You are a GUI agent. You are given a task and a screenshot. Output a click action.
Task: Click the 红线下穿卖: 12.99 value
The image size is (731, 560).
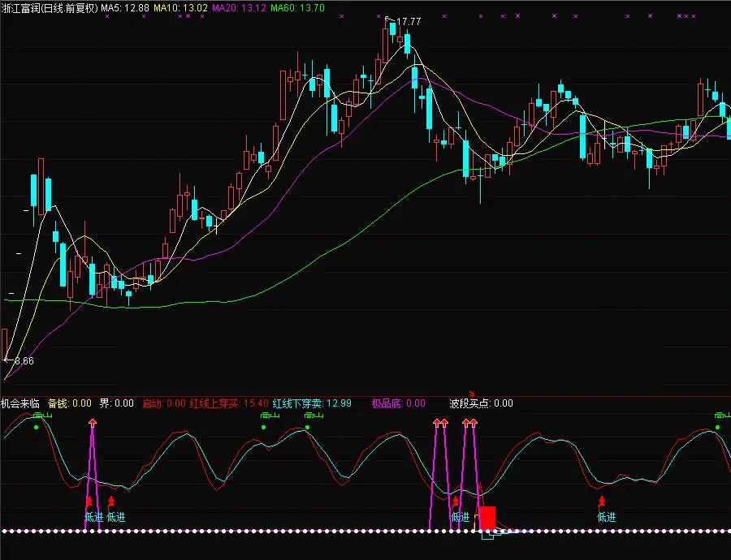(312, 403)
